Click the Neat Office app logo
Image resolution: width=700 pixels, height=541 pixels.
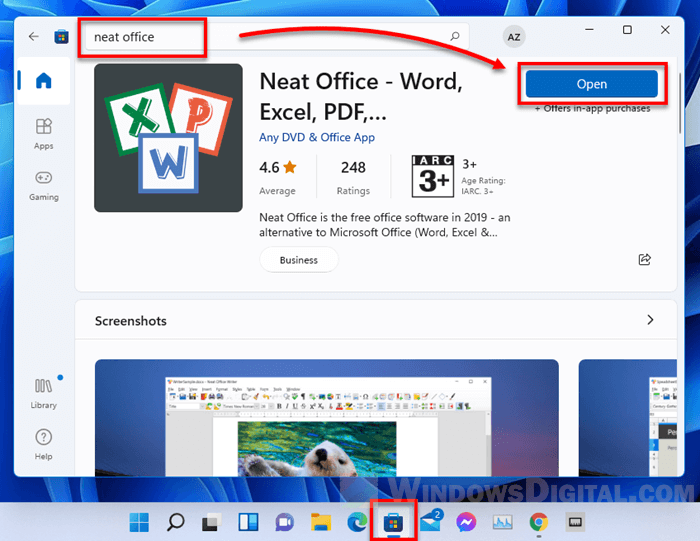tap(168, 138)
